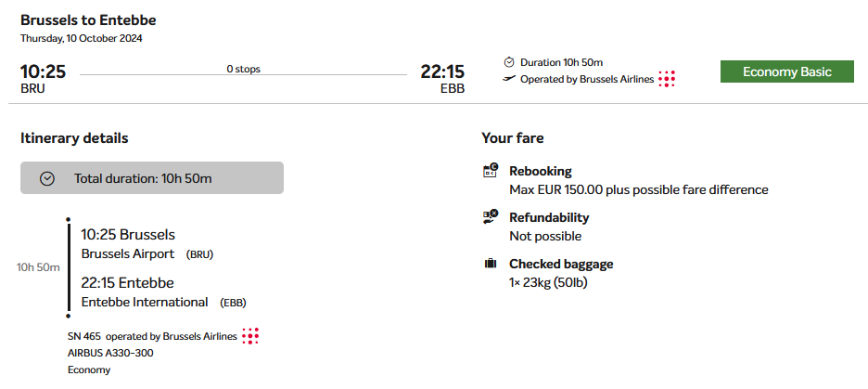Click the Brussels Airport (BRU) text
This screenshot has width=868, height=389.
coord(147,254)
